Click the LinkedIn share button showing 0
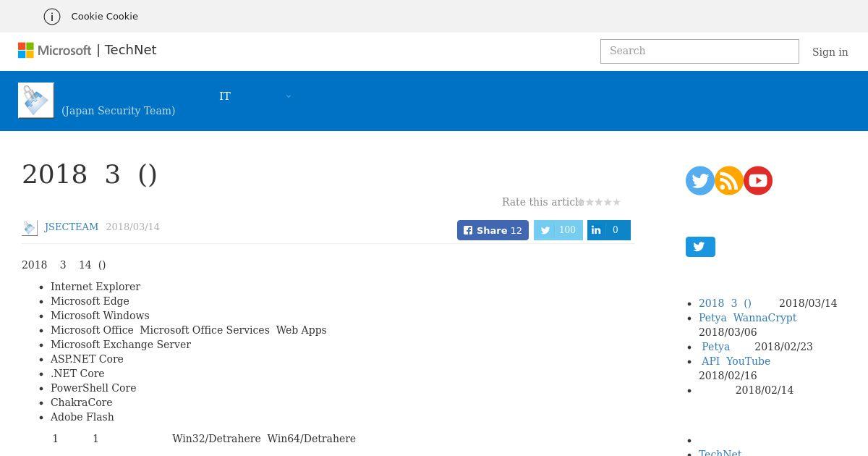 tap(609, 230)
